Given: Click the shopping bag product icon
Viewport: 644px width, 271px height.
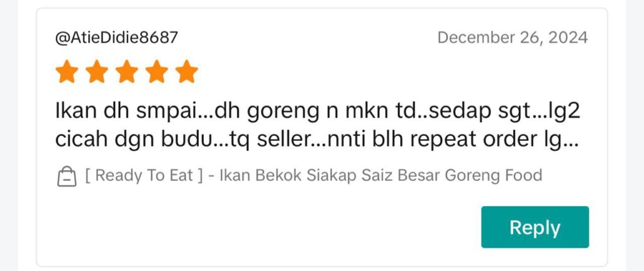Looking at the screenshot, I should pyautogui.click(x=67, y=177).
